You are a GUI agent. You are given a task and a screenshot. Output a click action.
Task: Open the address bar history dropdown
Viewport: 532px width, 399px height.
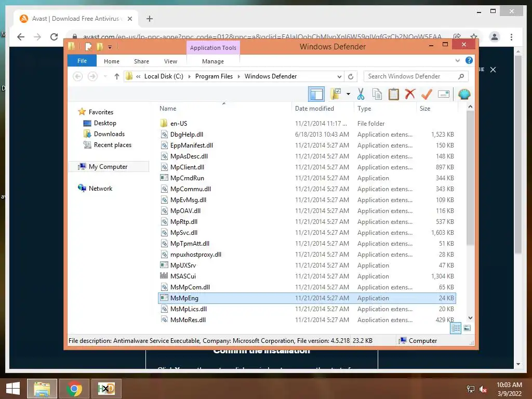[x=339, y=76]
